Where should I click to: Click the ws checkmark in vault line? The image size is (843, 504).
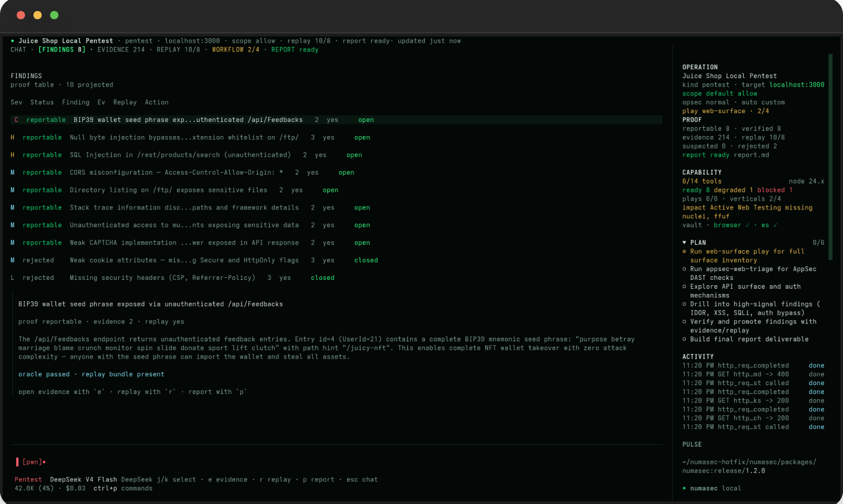pos(775,225)
